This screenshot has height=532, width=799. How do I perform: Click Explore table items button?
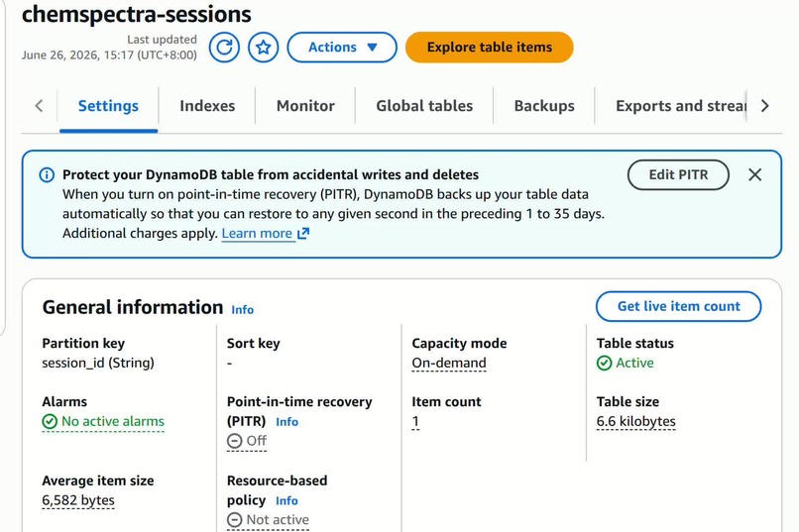point(489,48)
